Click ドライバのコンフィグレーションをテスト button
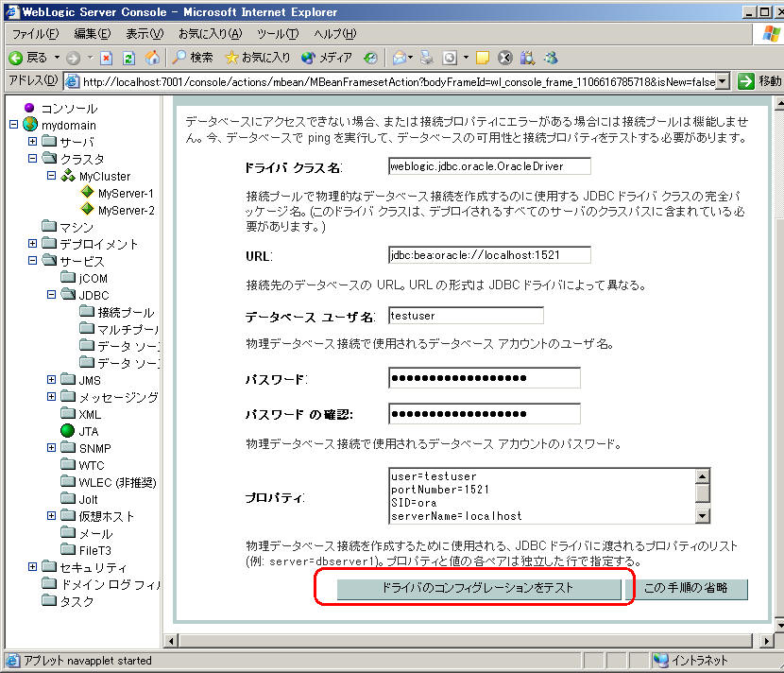 (x=478, y=589)
